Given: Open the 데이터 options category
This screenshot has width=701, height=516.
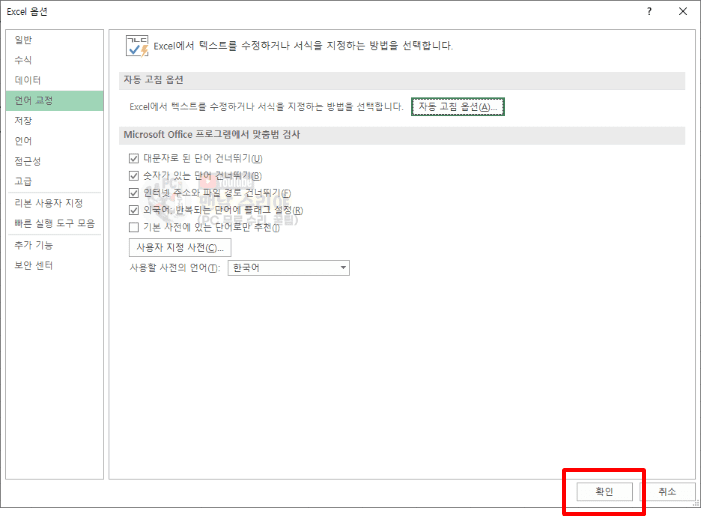Looking at the screenshot, I should click(x=27, y=80).
